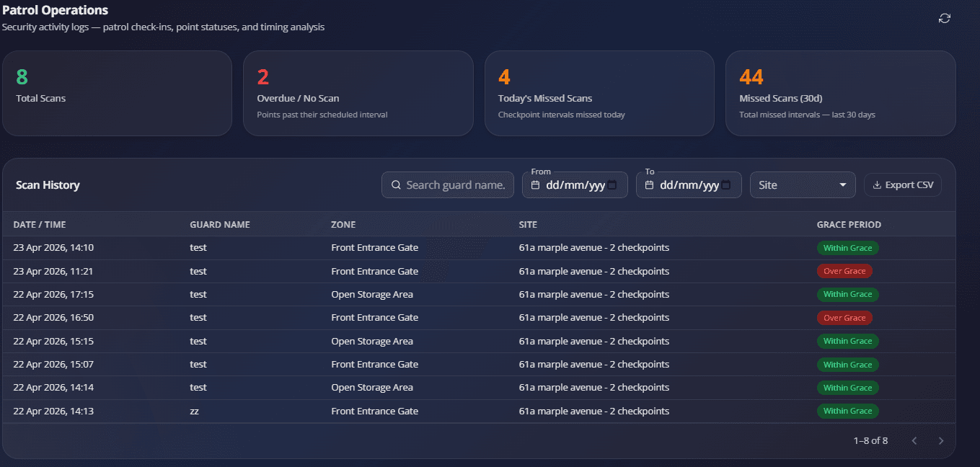The height and width of the screenshot is (467, 980).
Task: Click the Over Grace badge for 23 Apr scan
Action: point(844,271)
